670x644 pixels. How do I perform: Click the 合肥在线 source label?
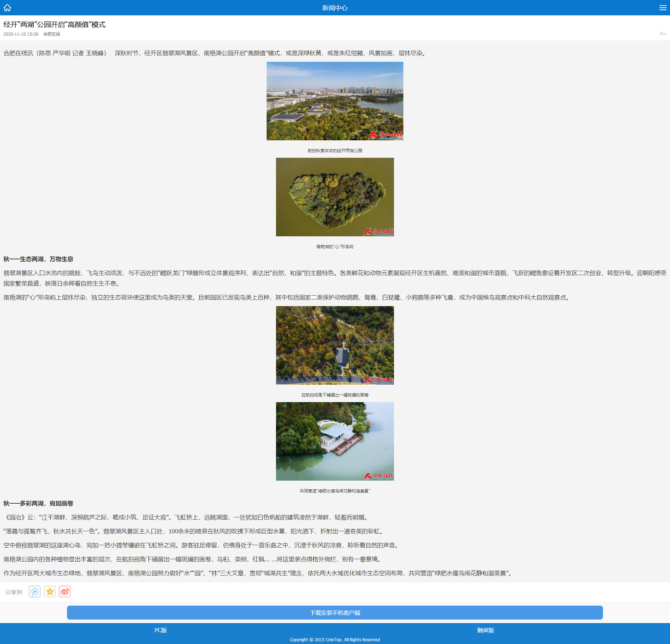(52, 34)
